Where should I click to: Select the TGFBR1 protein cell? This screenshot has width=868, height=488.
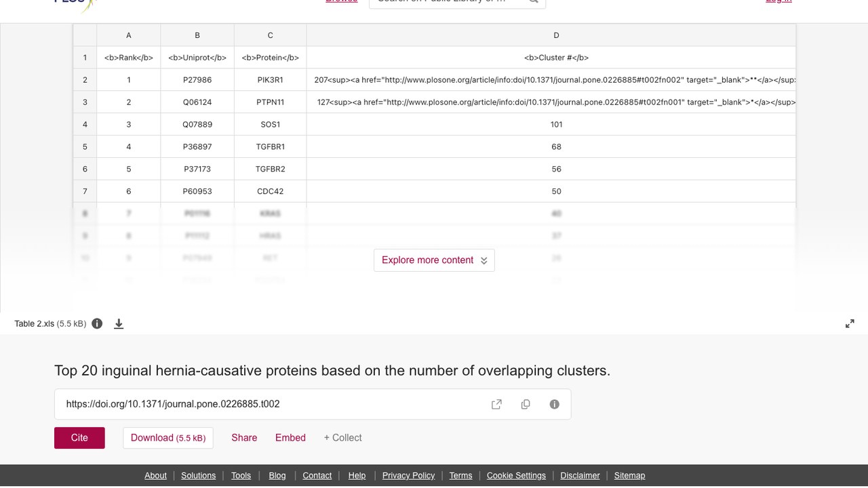click(270, 147)
